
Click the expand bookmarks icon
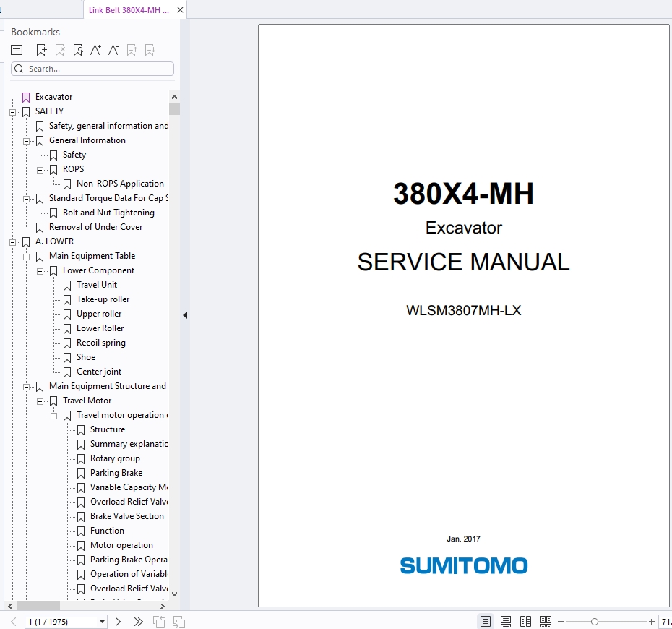[x=132, y=50]
